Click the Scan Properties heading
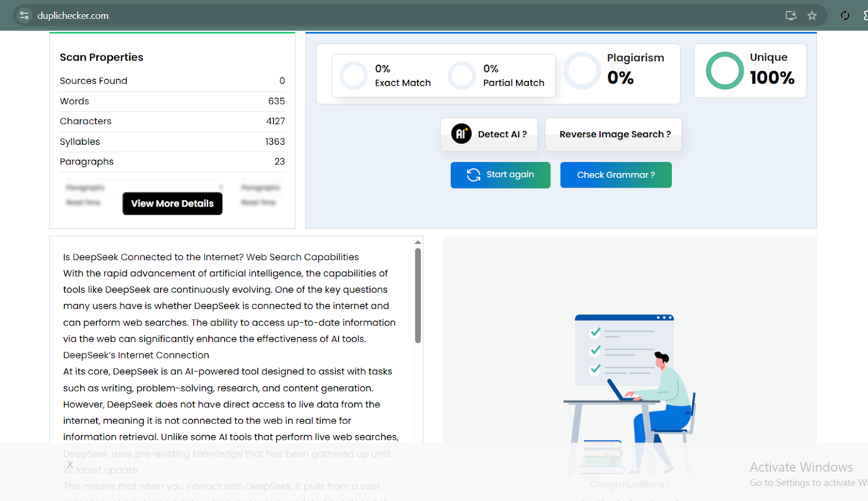The image size is (868, 501). [x=101, y=57]
